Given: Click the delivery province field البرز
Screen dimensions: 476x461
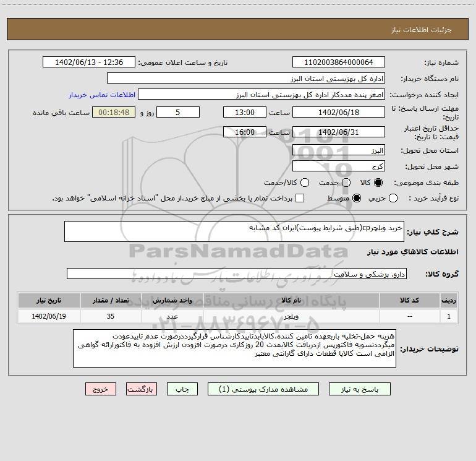Looking at the screenshot, I should coord(339,150).
